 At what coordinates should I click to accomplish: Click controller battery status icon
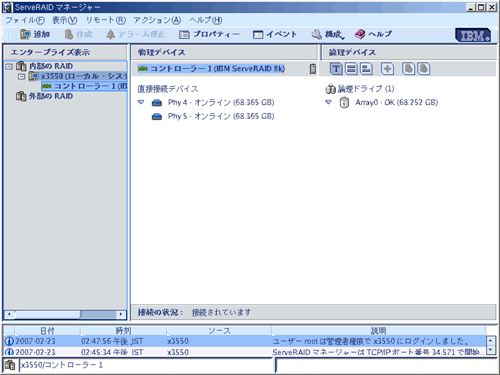coord(313,69)
